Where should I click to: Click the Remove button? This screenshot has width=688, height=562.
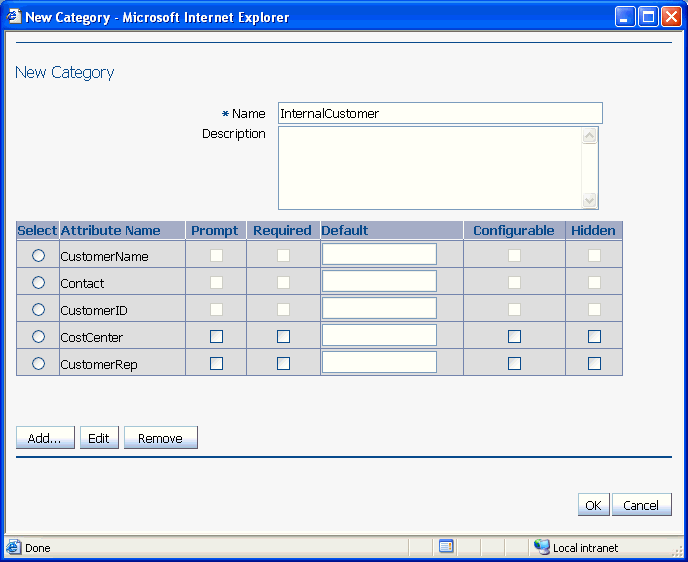[161, 438]
